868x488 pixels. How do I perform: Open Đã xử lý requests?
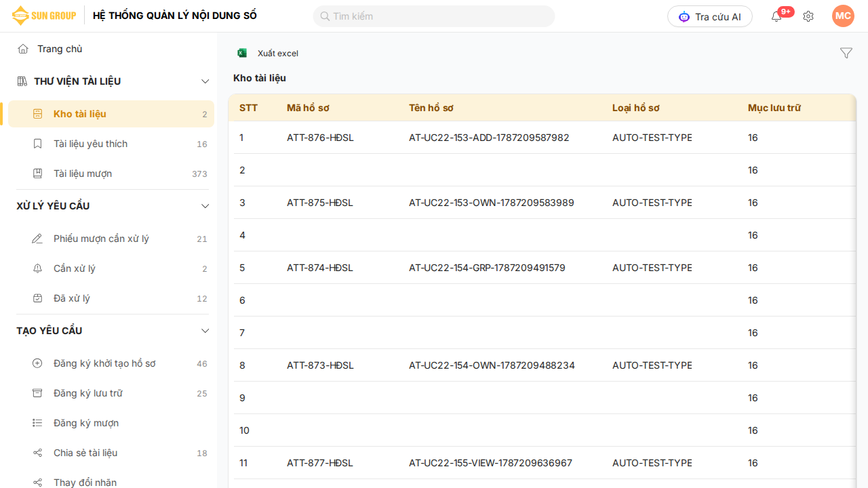click(x=111, y=298)
